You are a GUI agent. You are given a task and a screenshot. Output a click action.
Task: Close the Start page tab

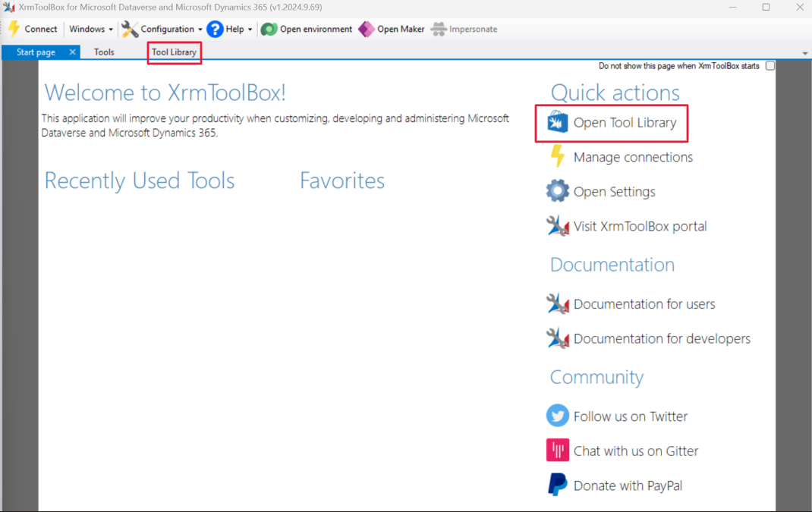[73, 52]
